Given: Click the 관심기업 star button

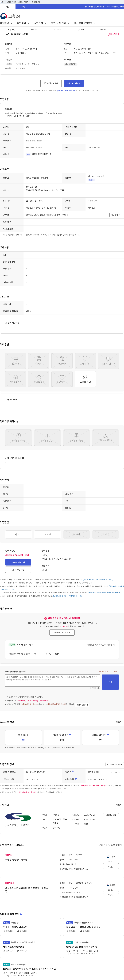Looking at the screenshot, I should tap(11, 825).
